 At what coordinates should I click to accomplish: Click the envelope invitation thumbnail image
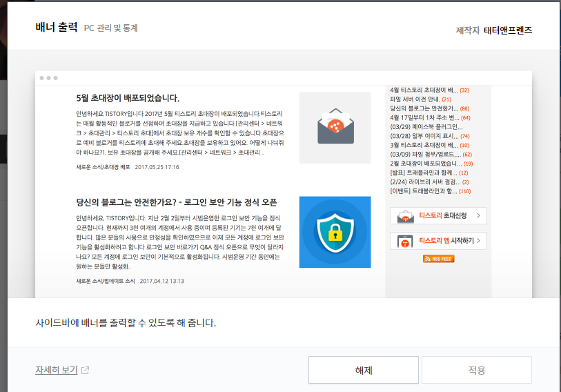(x=335, y=128)
